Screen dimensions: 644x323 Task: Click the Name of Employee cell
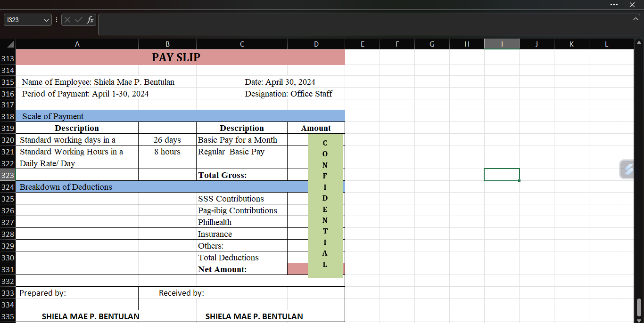point(98,82)
